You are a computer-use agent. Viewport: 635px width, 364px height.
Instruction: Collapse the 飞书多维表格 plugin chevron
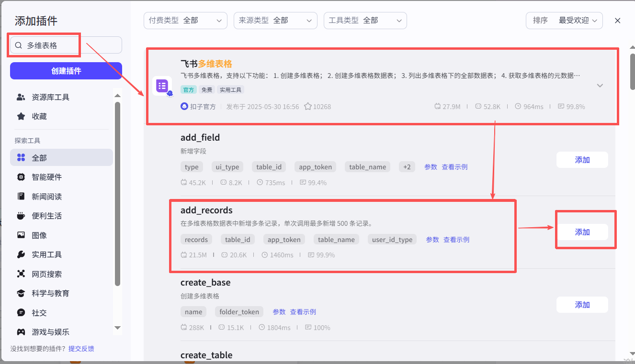[600, 86]
